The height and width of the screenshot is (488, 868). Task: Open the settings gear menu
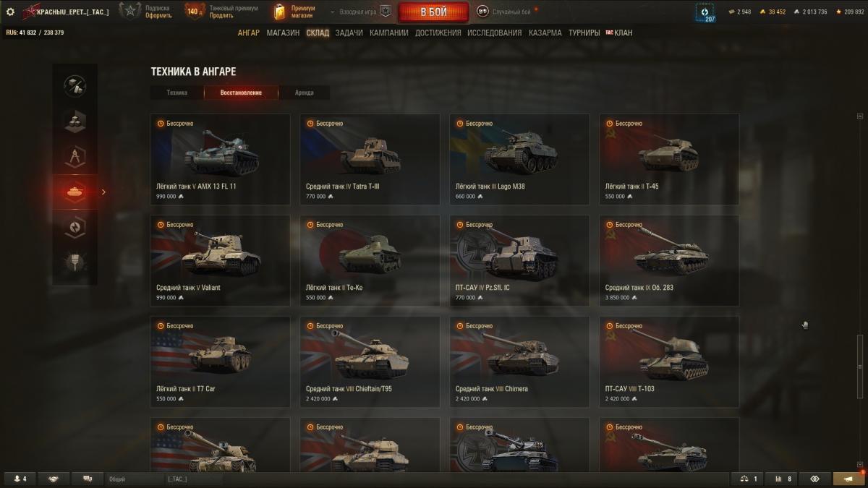10,12
